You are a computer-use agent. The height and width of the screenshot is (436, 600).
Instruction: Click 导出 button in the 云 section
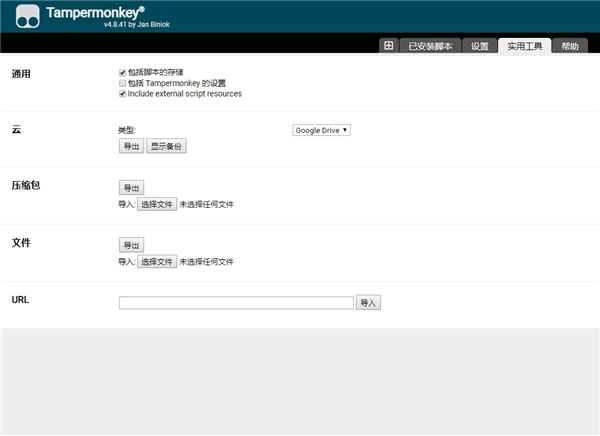130,146
